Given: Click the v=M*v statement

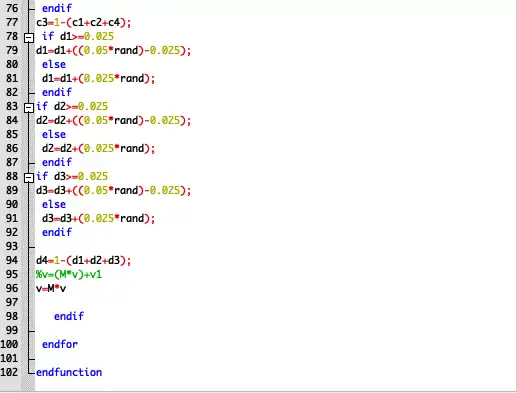Looking at the screenshot, I should tap(51, 288).
